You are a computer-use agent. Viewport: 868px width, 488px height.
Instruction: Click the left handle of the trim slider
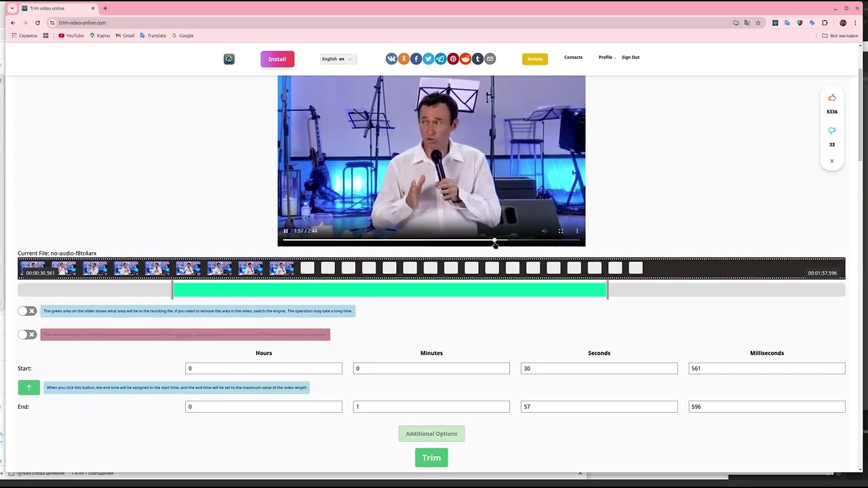point(172,290)
